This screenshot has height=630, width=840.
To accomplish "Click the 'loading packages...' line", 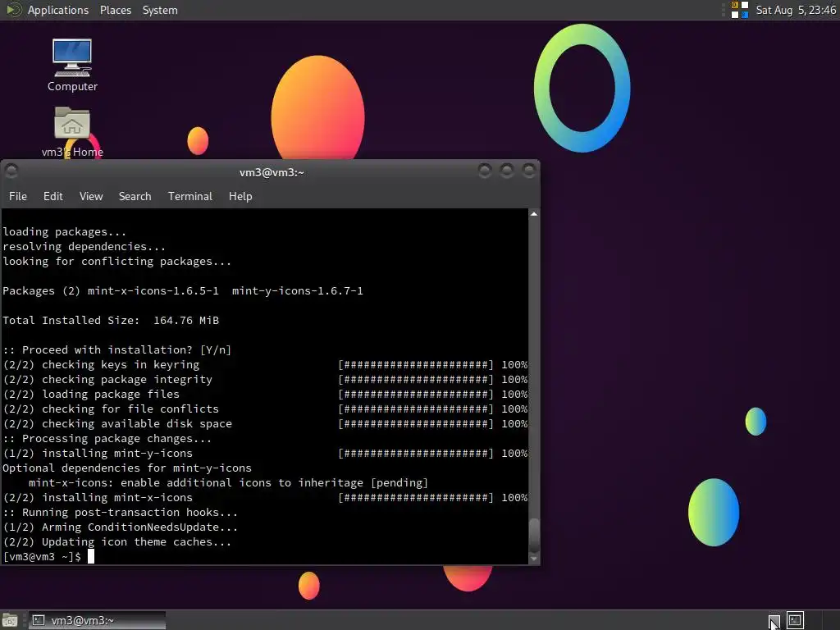I will (x=64, y=232).
